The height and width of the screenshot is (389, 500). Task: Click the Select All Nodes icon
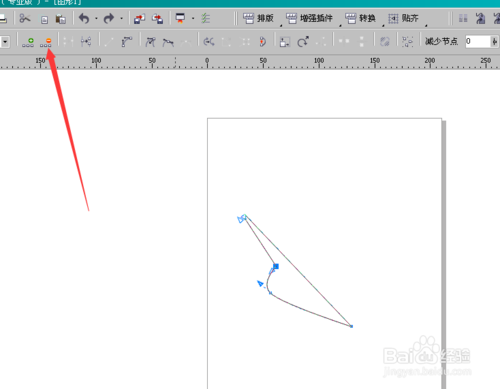click(x=407, y=42)
